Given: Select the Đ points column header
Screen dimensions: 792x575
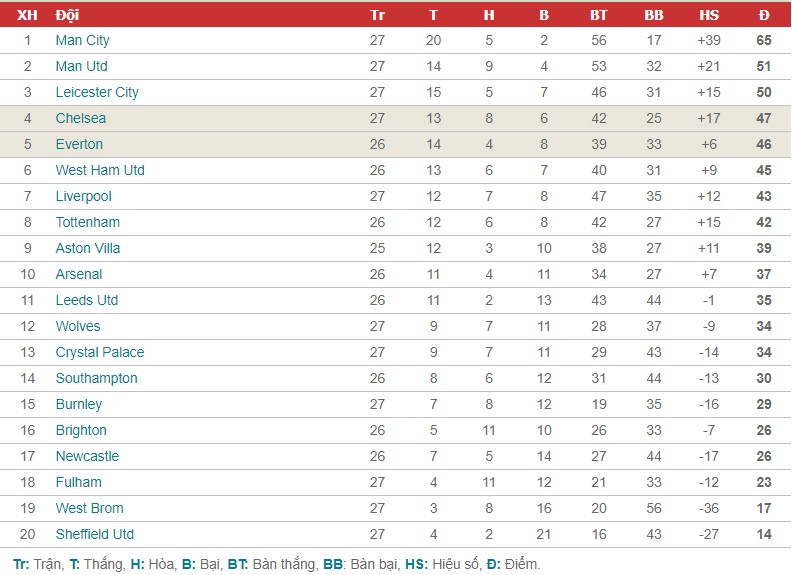Looking at the screenshot, I should point(764,15).
